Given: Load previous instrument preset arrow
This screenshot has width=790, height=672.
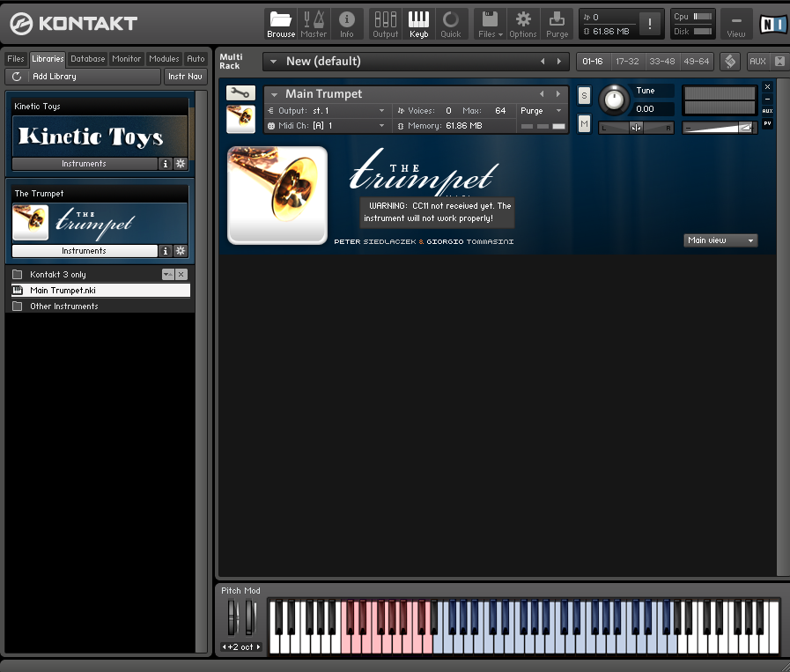Looking at the screenshot, I should 542,93.
